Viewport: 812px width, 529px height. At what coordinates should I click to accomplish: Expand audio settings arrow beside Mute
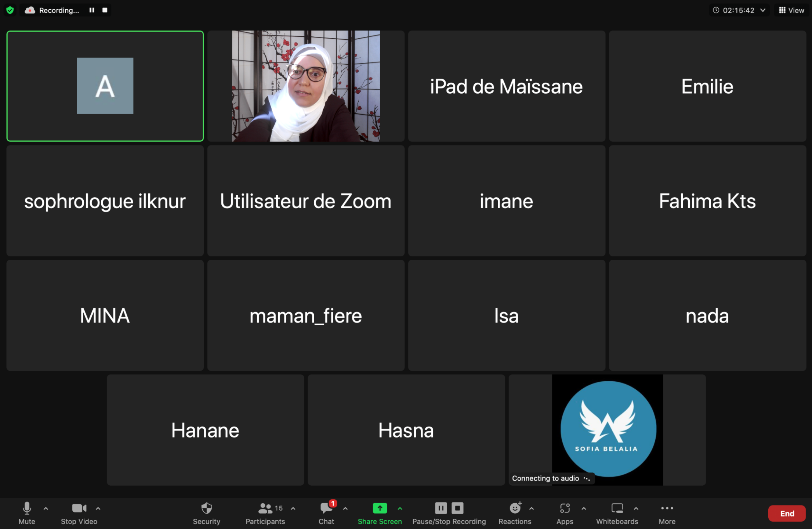46,508
